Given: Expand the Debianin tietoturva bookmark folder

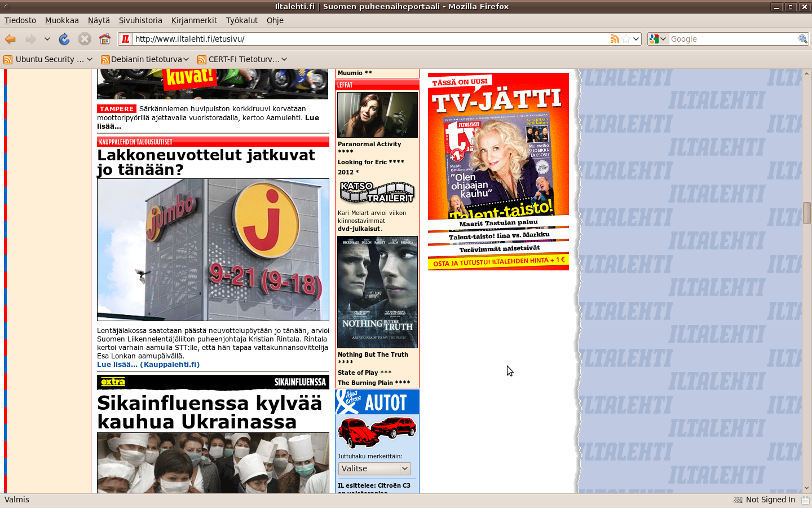Looking at the screenshot, I should pos(186,59).
